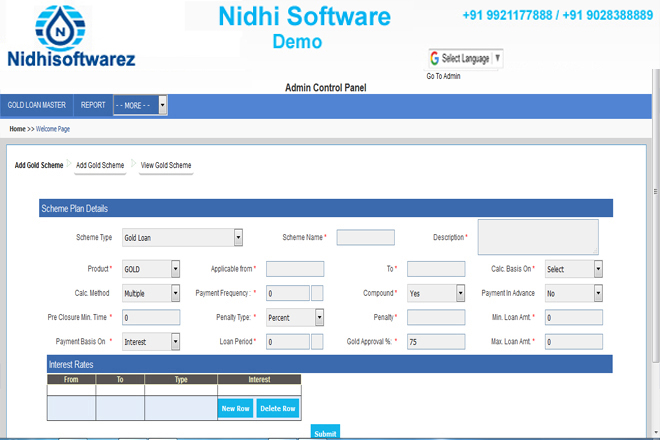This screenshot has width=660, height=440.
Task: Click the Nidhi Software Demo title
Action: tap(304, 27)
